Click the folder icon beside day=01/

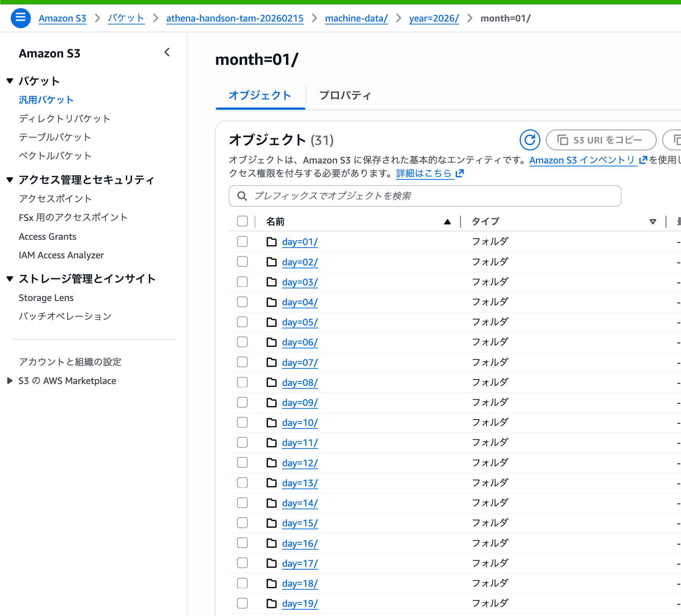pyautogui.click(x=272, y=242)
